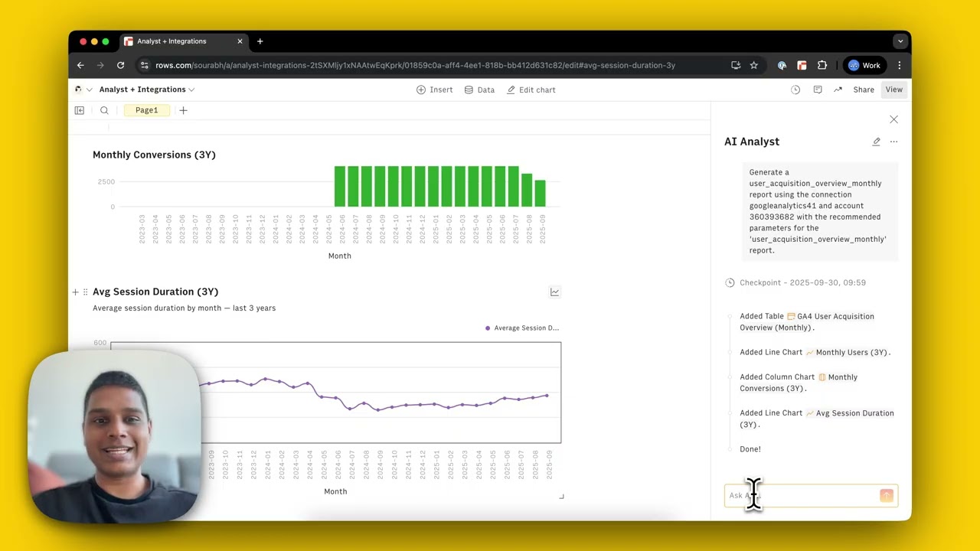This screenshot has width=980, height=551.
Task: Open the install app icon in address bar
Action: point(736,65)
